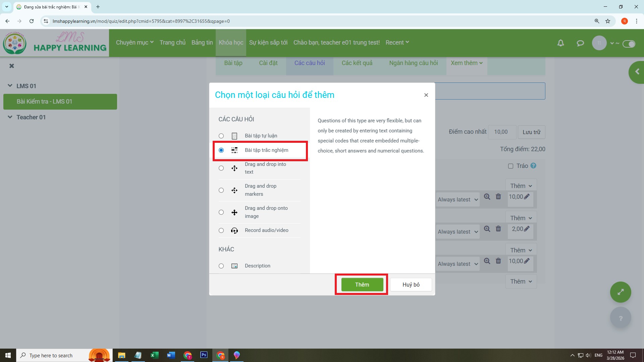This screenshot has width=644, height=362.
Task: Edit 2,00 mark with pencil icon
Action: pos(527,229)
